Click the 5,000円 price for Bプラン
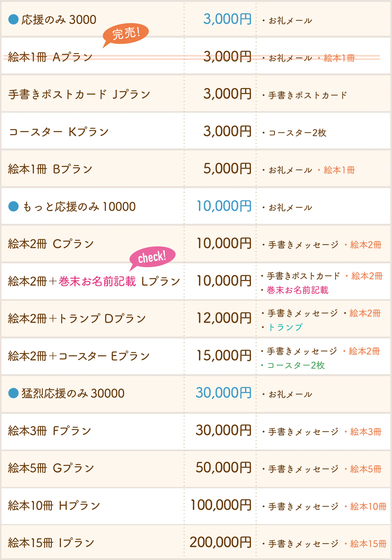Viewport: 392px width, 560px height. coord(227,169)
